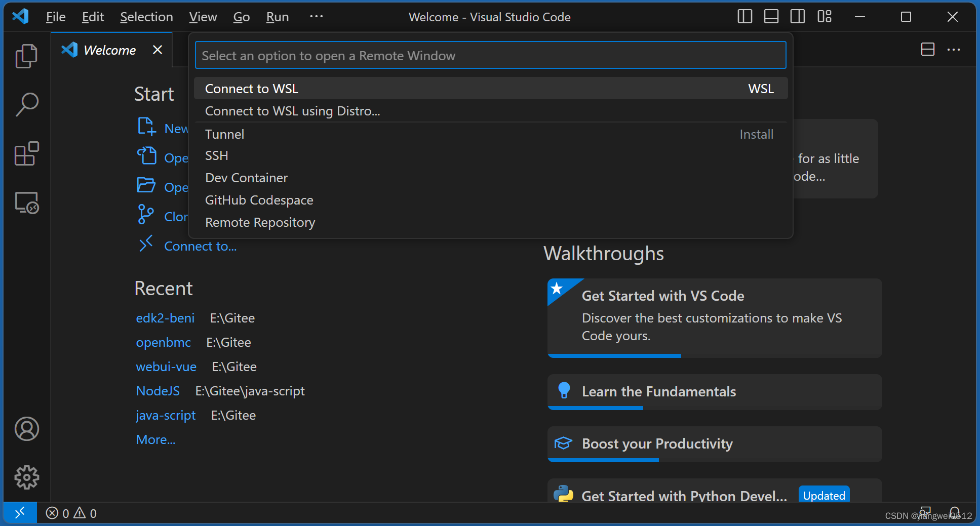Screen dimensions: 980x526
Task: Open the Extensions view in activity bar
Action: coord(26,153)
